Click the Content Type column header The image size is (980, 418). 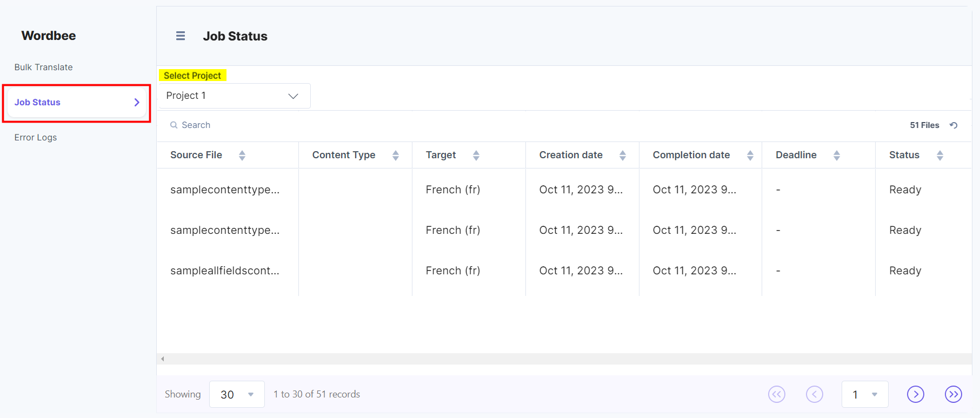[344, 155]
